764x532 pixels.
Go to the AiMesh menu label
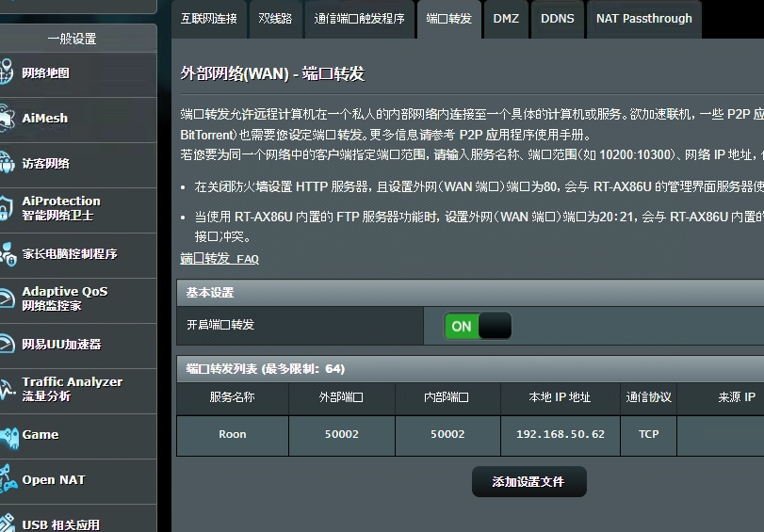(x=45, y=118)
